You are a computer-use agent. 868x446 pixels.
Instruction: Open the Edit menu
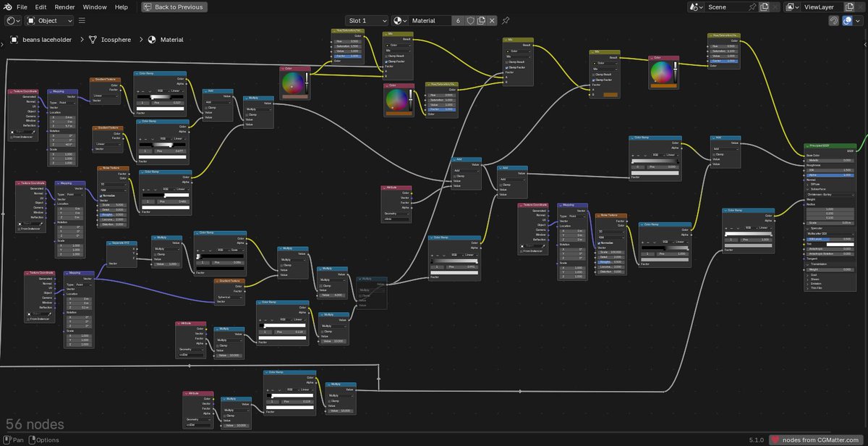(41, 7)
